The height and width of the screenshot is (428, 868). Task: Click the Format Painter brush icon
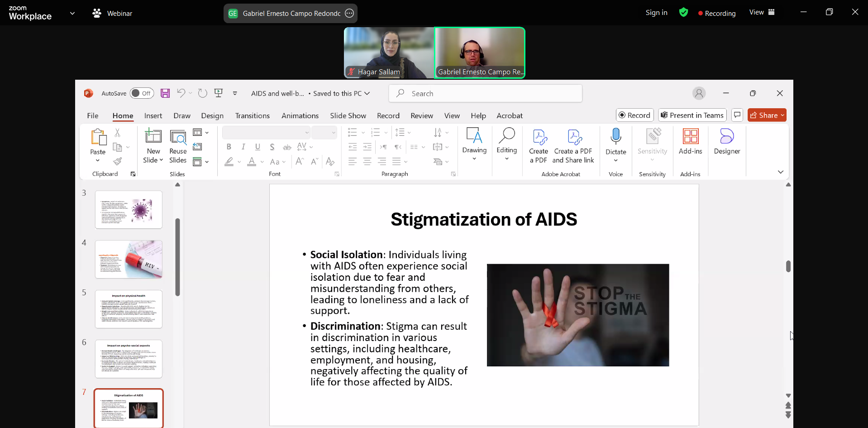118,161
